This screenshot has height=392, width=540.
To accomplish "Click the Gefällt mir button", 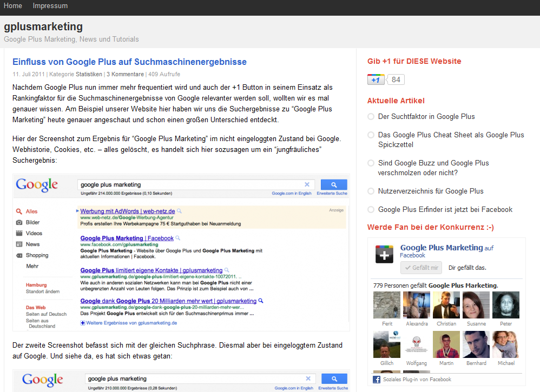I will tap(421, 268).
